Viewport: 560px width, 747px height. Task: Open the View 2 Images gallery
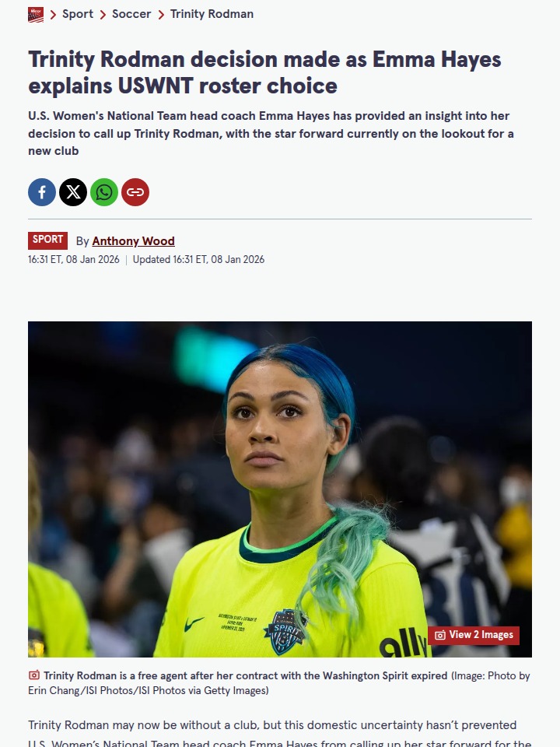[x=474, y=635]
